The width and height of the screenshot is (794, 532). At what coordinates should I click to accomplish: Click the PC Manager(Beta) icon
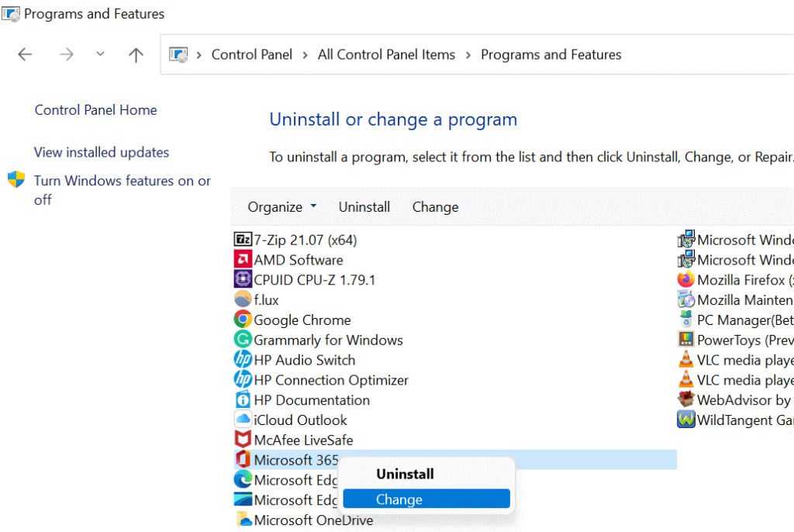[686, 320]
